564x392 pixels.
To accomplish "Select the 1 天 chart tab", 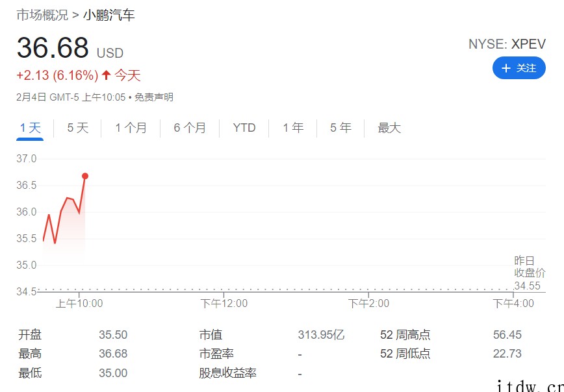I will coord(30,128).
